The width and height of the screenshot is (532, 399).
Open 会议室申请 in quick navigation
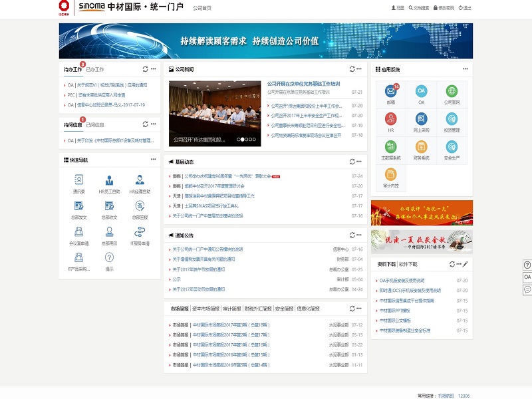click(x=79, y=232)
